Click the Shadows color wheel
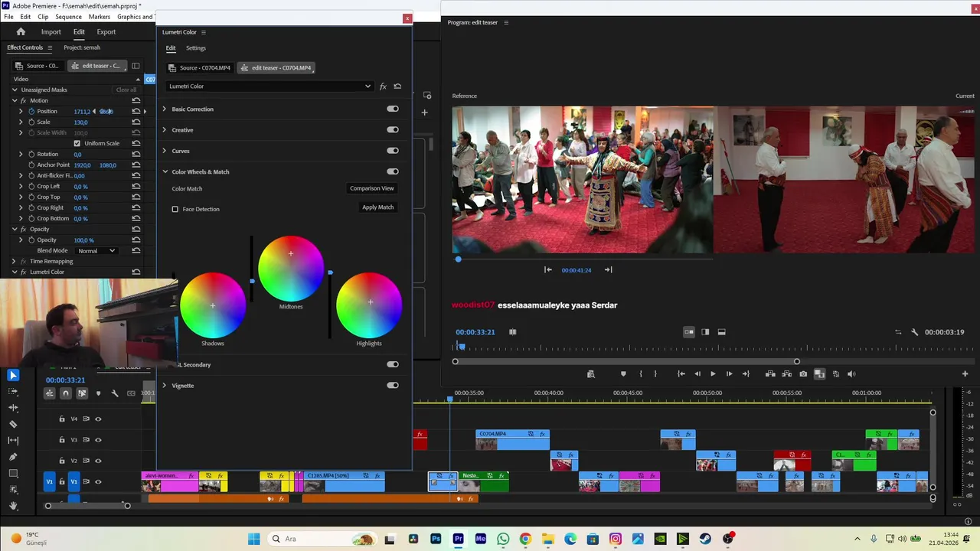Screen dimensions: 980x551 (213, 305)
